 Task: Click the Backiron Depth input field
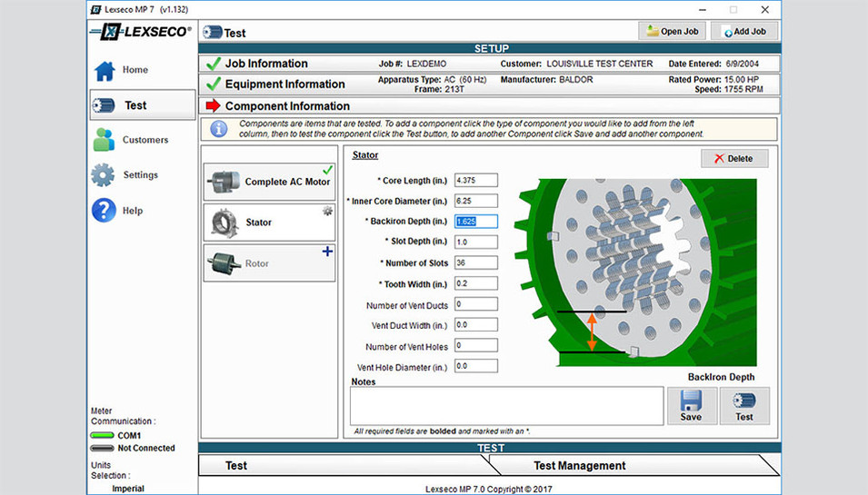[476, 222]
